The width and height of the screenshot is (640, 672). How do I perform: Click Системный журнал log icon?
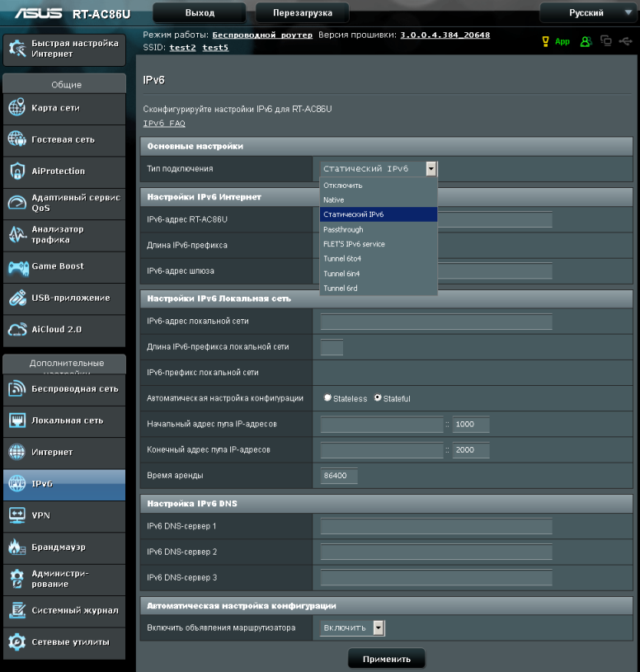pos(17,610)
